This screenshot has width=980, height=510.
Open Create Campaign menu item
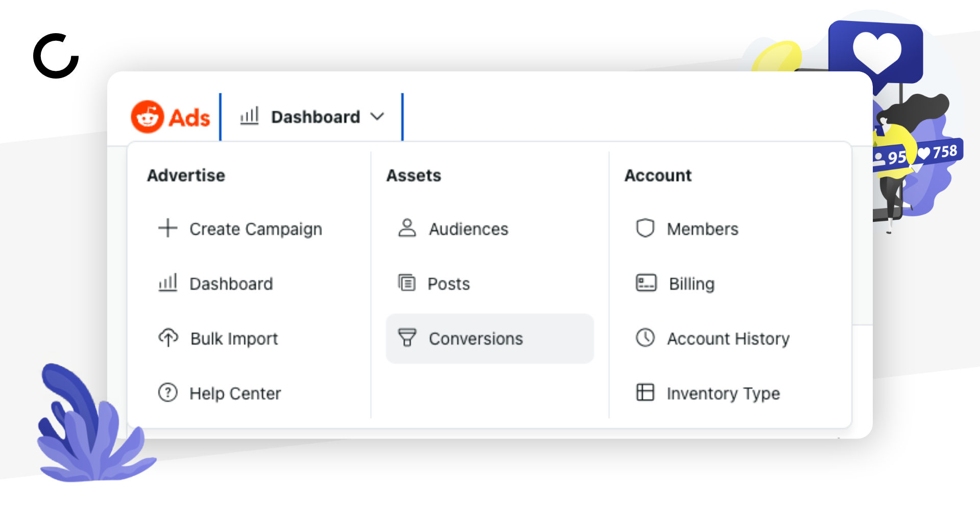tap(256, 229)
